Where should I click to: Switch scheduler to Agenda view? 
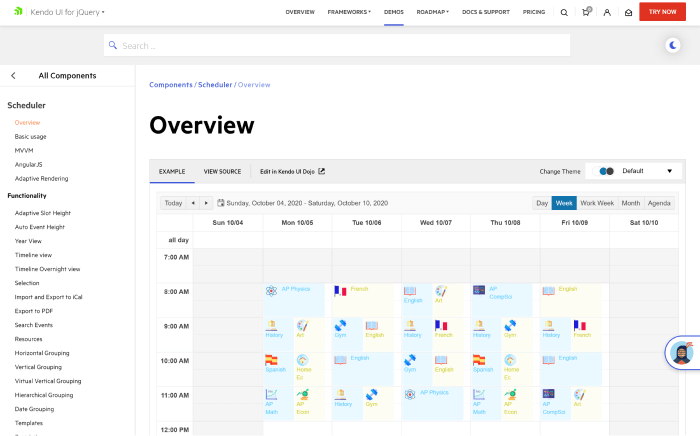[x=659, y=203]
